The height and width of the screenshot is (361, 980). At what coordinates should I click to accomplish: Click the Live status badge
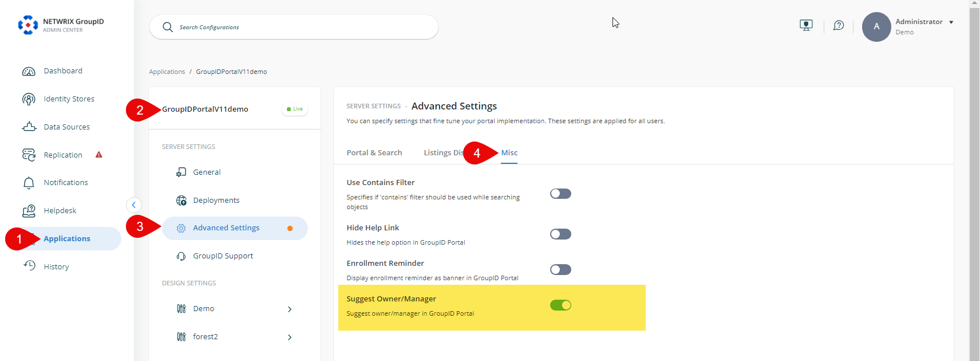[295, 109]
